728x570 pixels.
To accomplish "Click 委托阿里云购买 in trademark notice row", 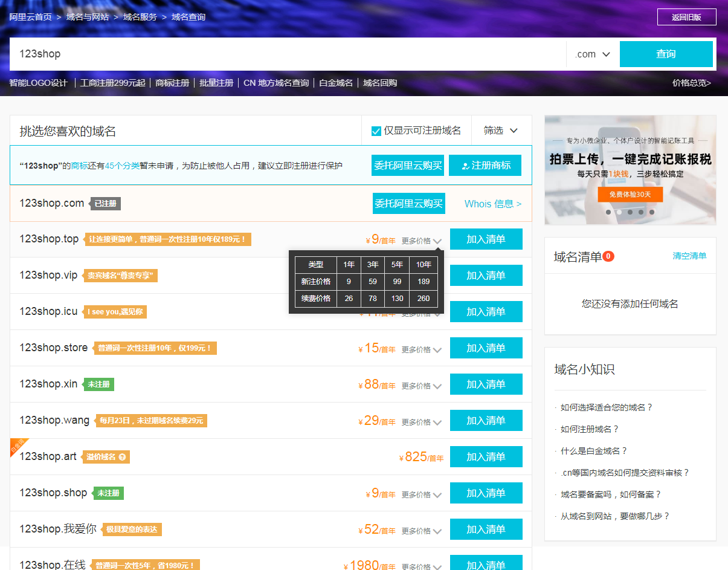I will (408, 166).
